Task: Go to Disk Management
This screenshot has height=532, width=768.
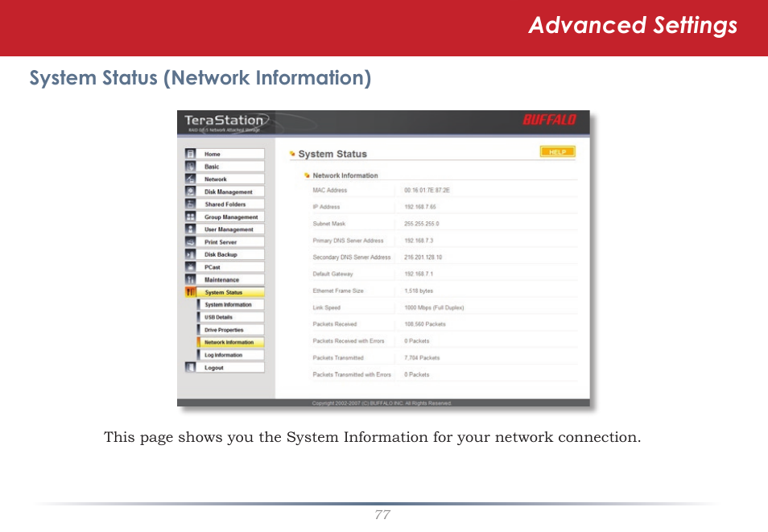Action: pos(231,192)
